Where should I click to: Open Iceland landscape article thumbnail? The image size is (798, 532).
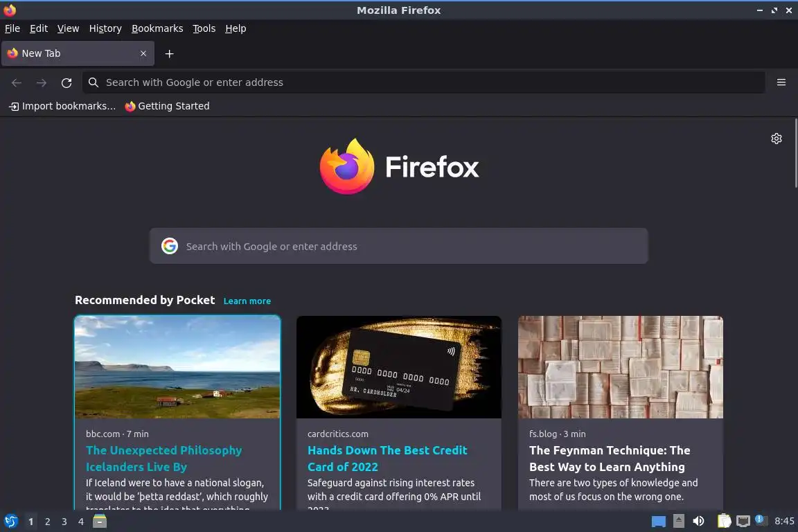tap(177, 367)
